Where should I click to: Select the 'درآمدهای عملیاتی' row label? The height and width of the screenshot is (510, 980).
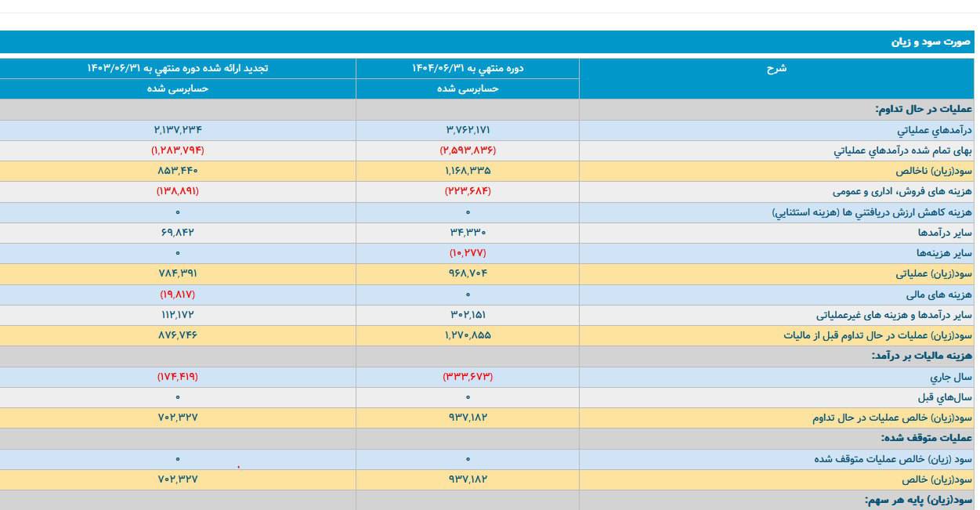coord(934,130)
